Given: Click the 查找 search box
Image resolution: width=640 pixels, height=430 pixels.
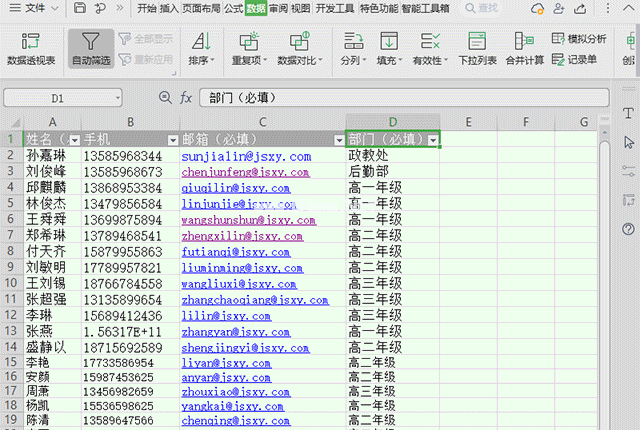Looking at the screenshot, I should point(482,8).
